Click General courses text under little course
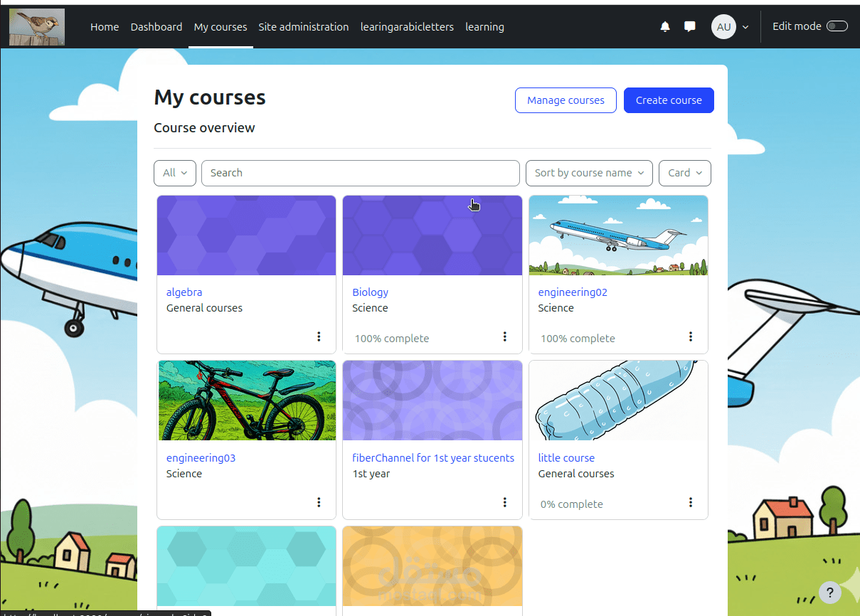The image size is (860, 616). (576, 474)
